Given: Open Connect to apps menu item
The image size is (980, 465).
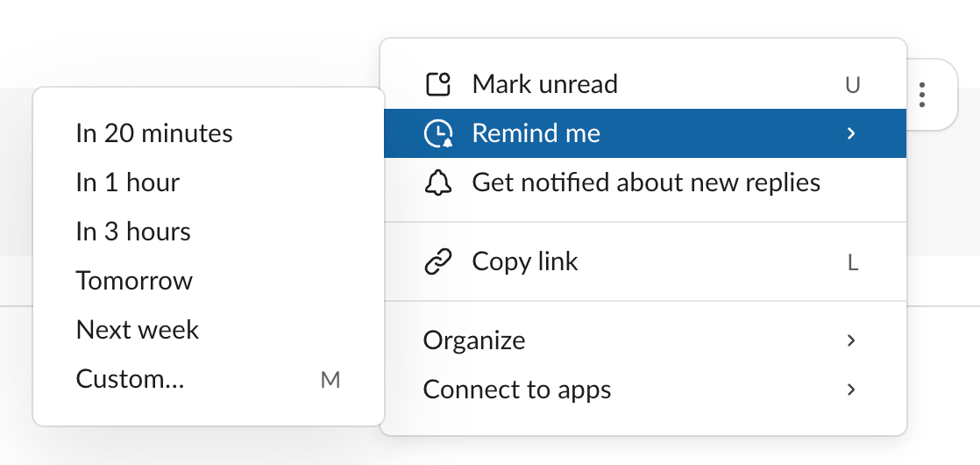Looking at the screenshot, I should [x=517, y=390].
